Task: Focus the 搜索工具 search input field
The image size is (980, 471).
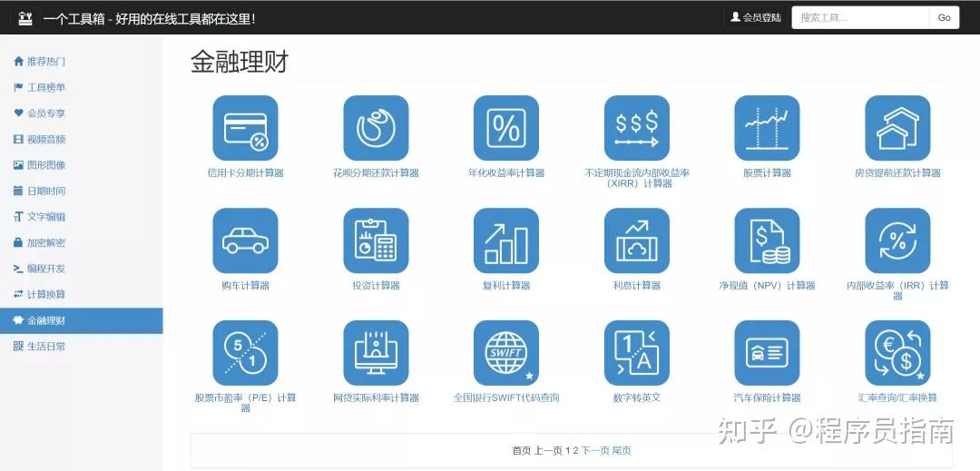Action: tap(859, 17)
